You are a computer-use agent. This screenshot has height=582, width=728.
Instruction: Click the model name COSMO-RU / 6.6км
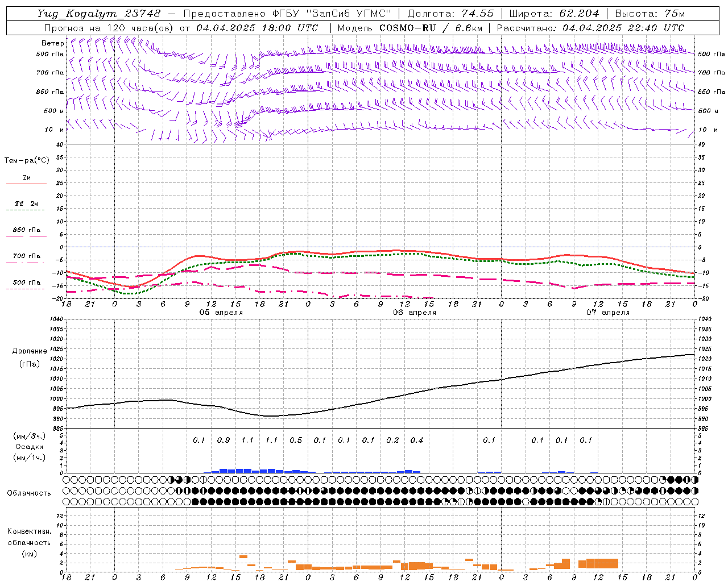[431, 28]
